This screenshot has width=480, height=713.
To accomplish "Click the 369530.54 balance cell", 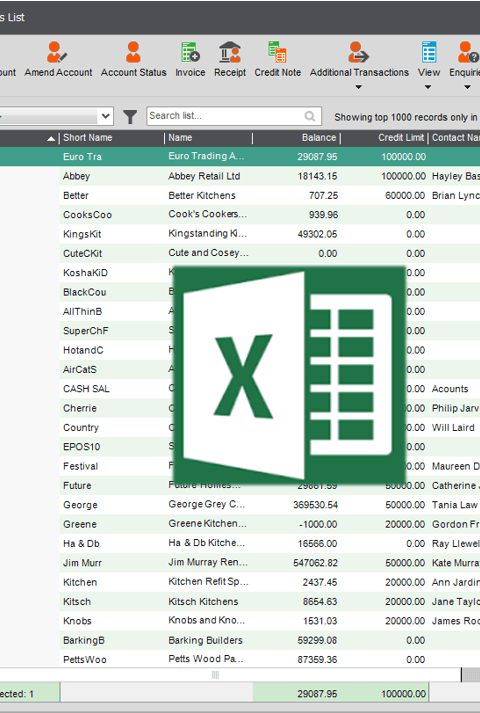I will coord(315,505).
